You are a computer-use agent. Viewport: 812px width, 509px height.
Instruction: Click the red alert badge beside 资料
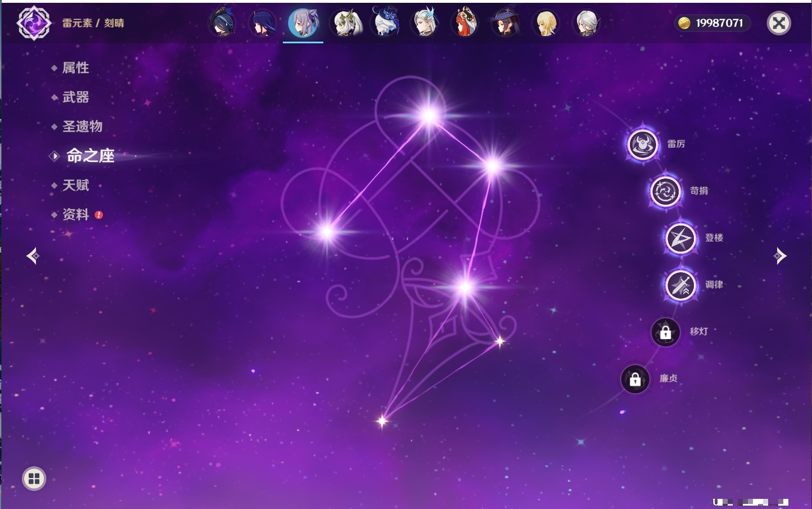tap(99, 215)
